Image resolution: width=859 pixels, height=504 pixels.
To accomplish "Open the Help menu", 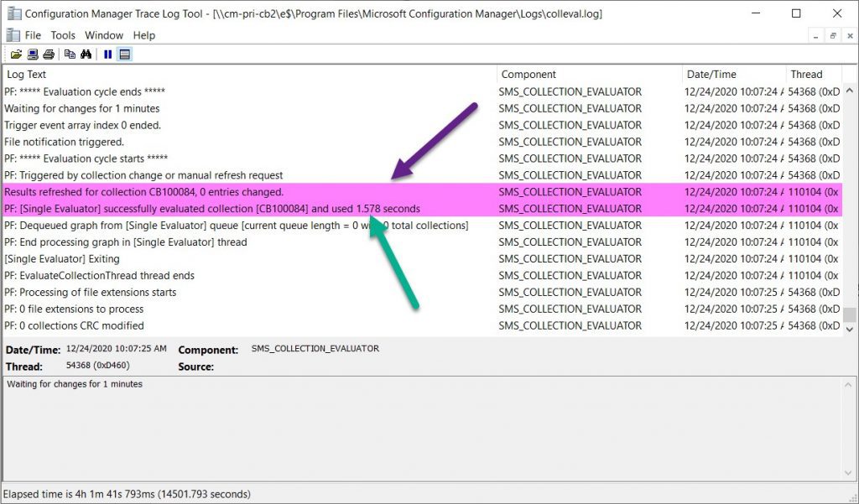I will click(x=143, y=35).
